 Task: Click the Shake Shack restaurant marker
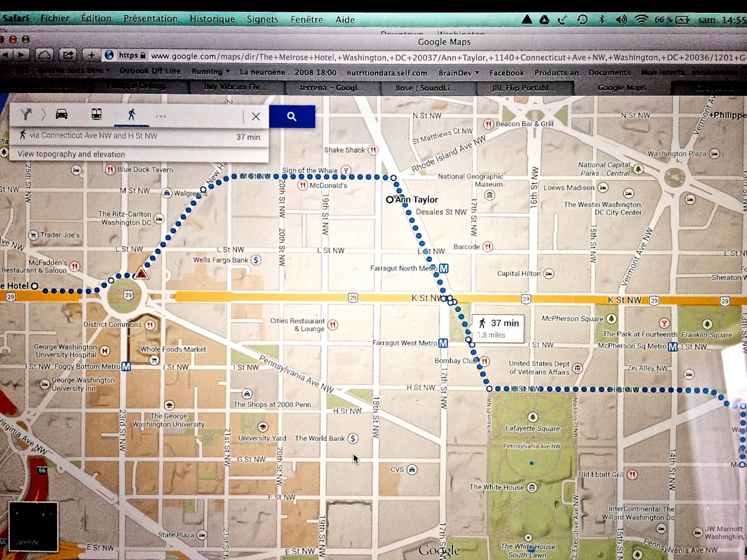coord(373,150)
